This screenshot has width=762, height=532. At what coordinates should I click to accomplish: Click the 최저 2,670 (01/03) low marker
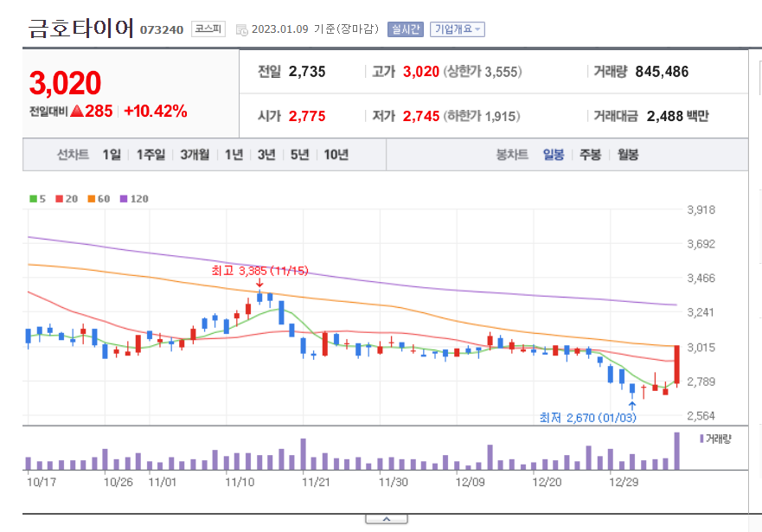[587, 418]
